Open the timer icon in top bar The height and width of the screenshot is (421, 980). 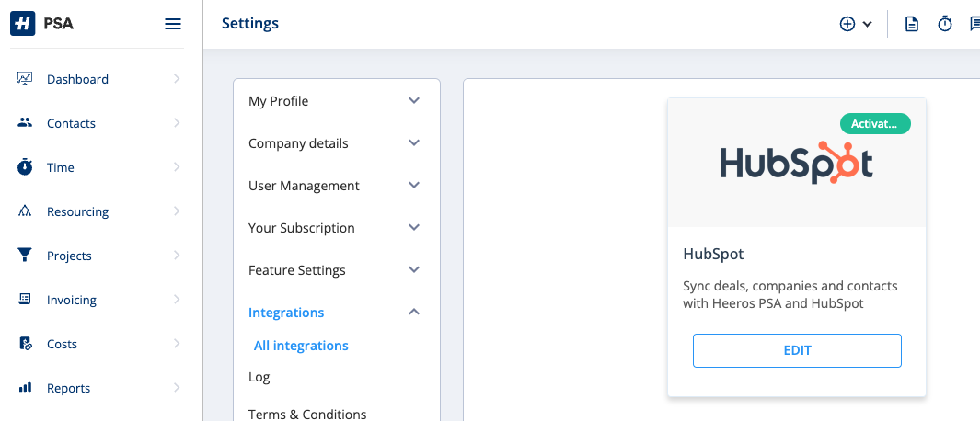[x=945, y=24]
